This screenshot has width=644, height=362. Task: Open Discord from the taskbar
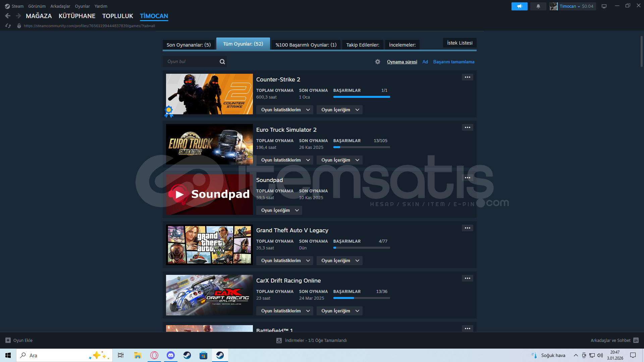[171, 355]
